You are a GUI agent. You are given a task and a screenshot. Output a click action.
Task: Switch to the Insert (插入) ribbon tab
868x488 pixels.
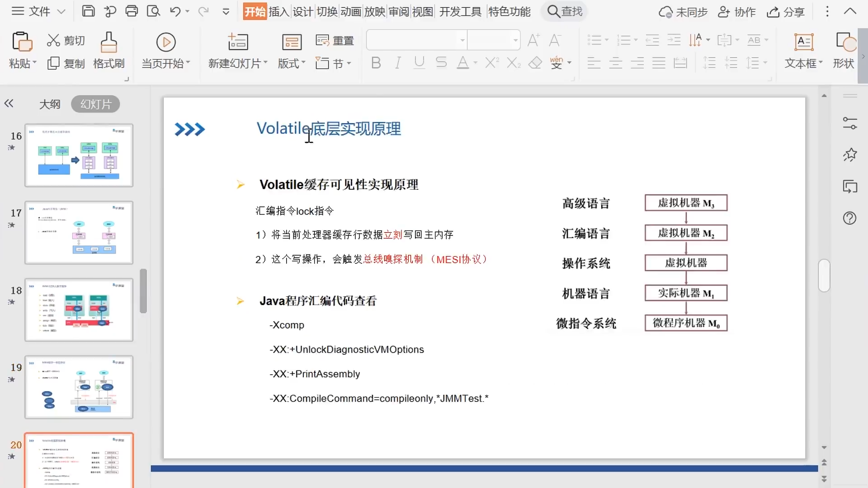tap(279, 11)
